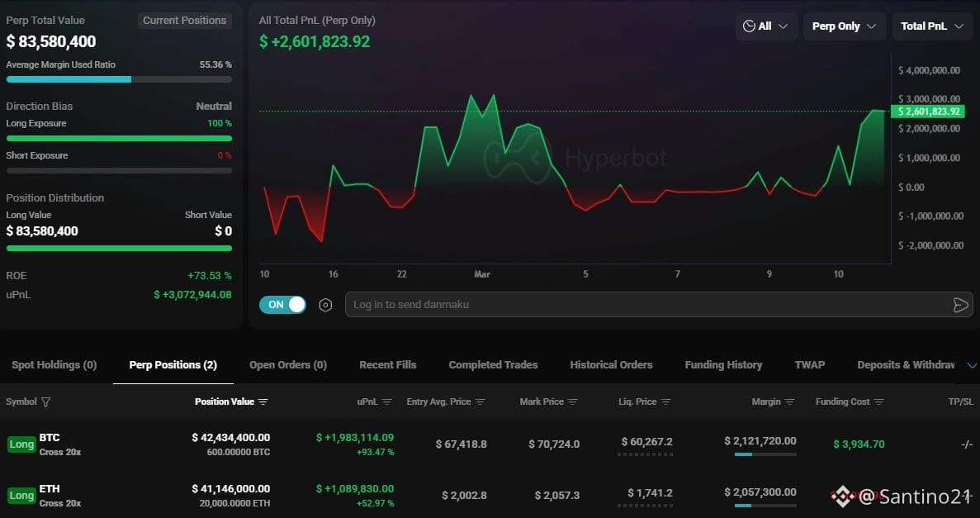Click Perp Total Value $ 83,580,400
This screenshot has width=980, height=518.
[x=51, y=42]
